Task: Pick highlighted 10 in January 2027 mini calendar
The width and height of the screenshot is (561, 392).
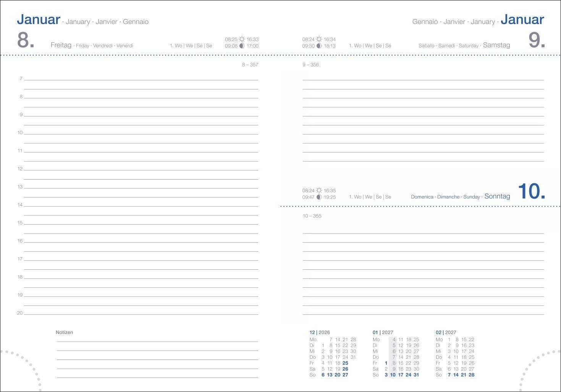Action: (x=393, y=375)
